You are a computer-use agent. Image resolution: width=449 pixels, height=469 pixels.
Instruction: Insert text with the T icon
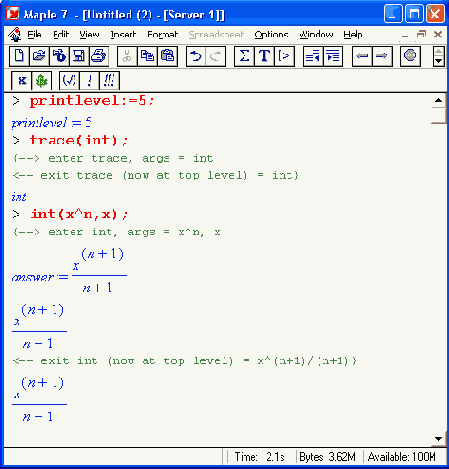coord(264,56)
